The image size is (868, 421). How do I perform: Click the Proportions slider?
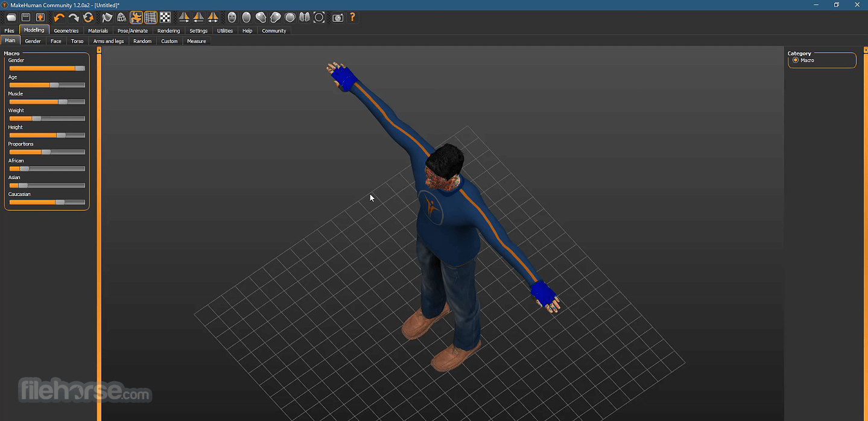(47, 152)
